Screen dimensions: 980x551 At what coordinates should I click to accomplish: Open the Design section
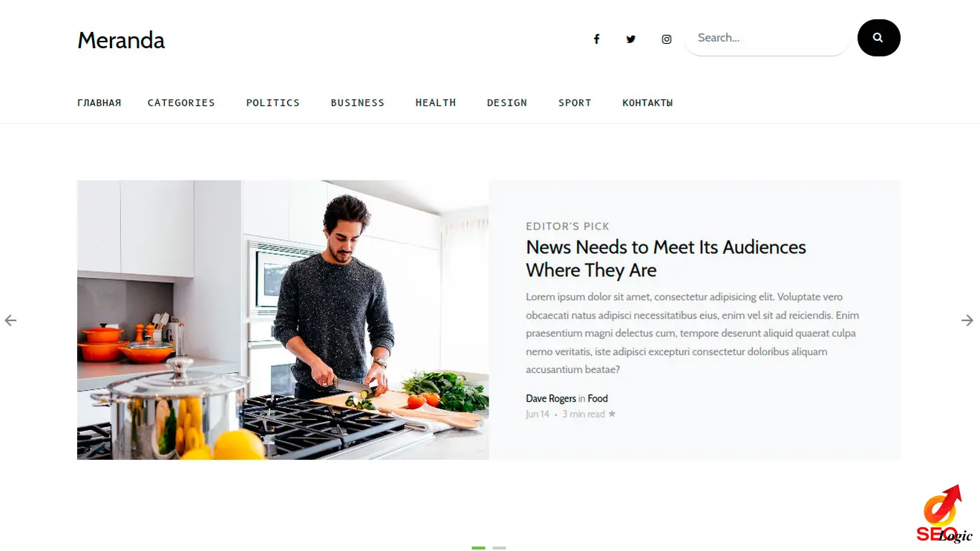[507, 102]
